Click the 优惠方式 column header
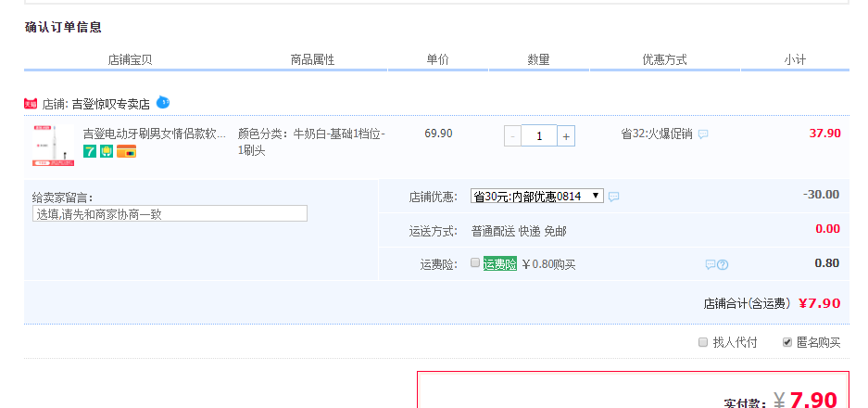Viewport: 868px width, 408px height. coord(665,60)
